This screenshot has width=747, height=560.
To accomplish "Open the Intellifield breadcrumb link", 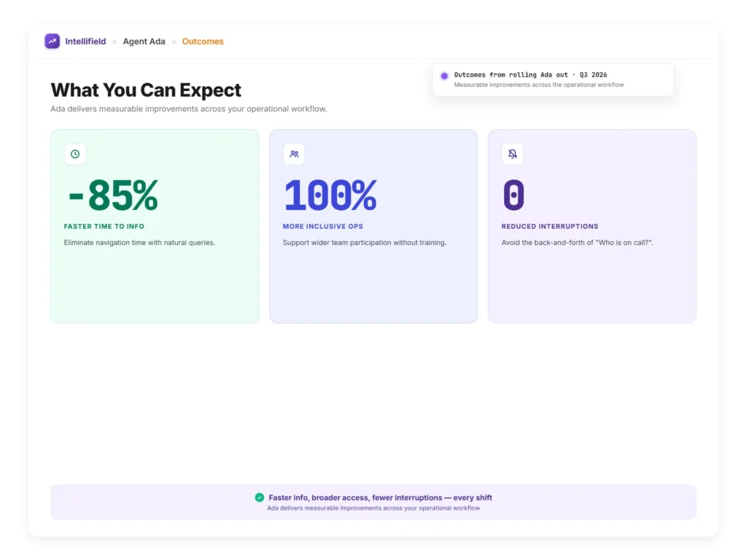I will (85, 42).
